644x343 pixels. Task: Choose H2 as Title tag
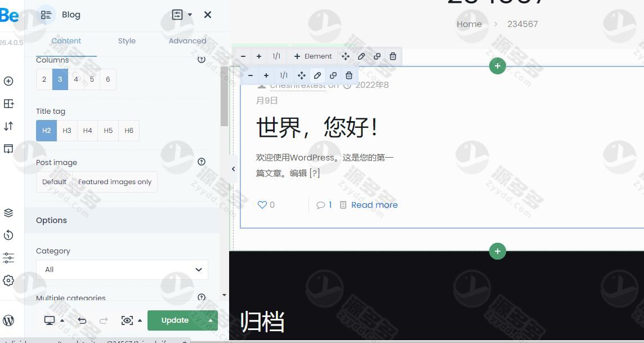click(46, 131)
